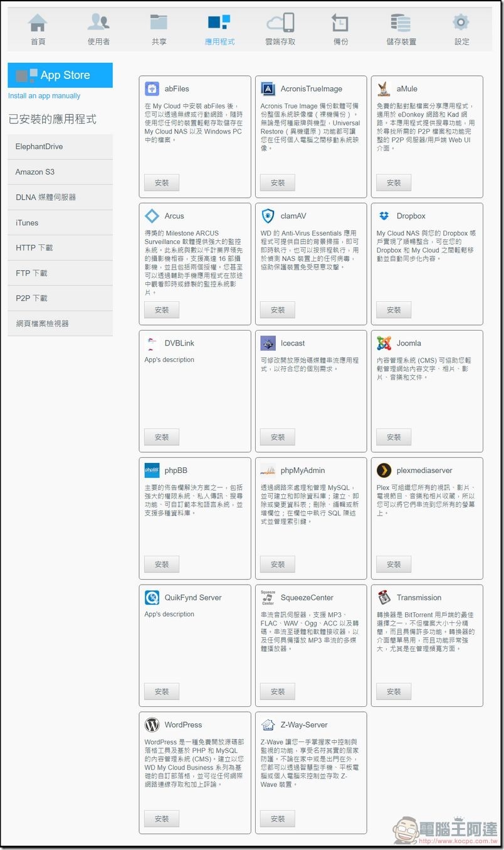The width and height of the screenshot is (504, 850).
Task: Open the 使用者 users tab
Action: click(98, 29)
